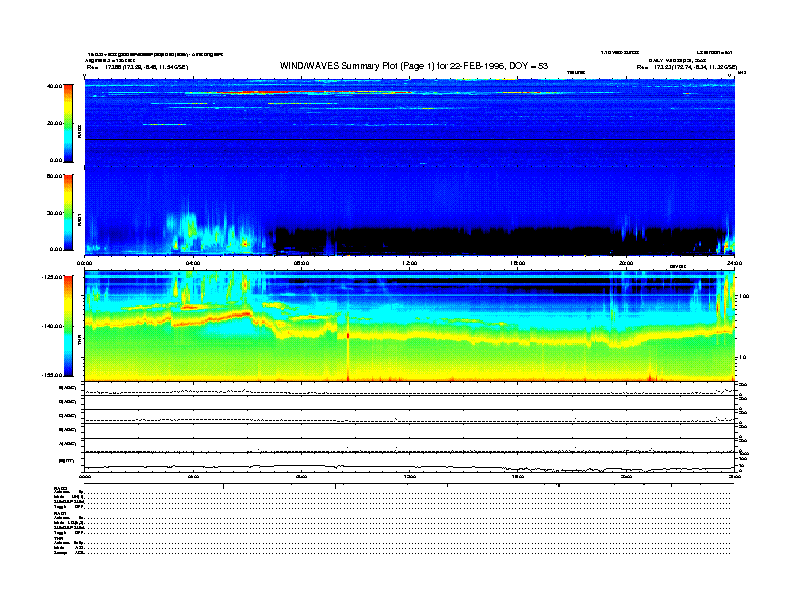Click the 16:00 time label under RAD1 panel
Image resolution: width=792 pixels, height=612 pixels.
coord(518,263)
